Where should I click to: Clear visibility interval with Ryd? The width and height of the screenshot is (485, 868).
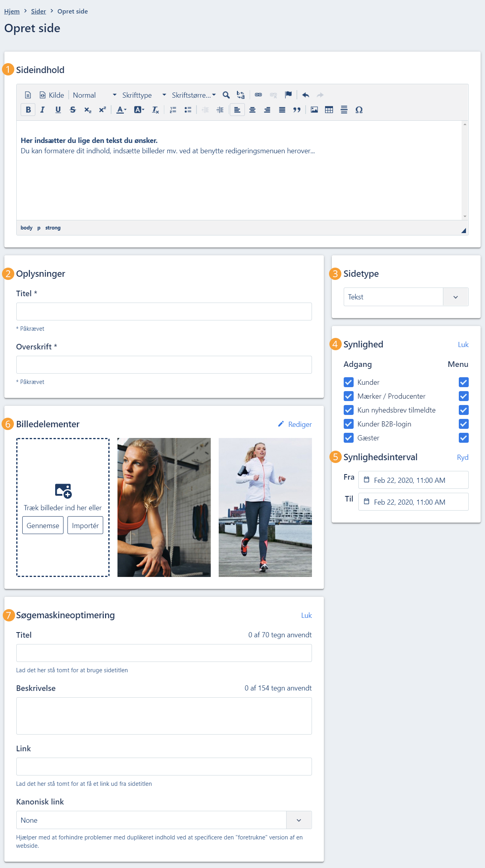click(x=463, y=457)
